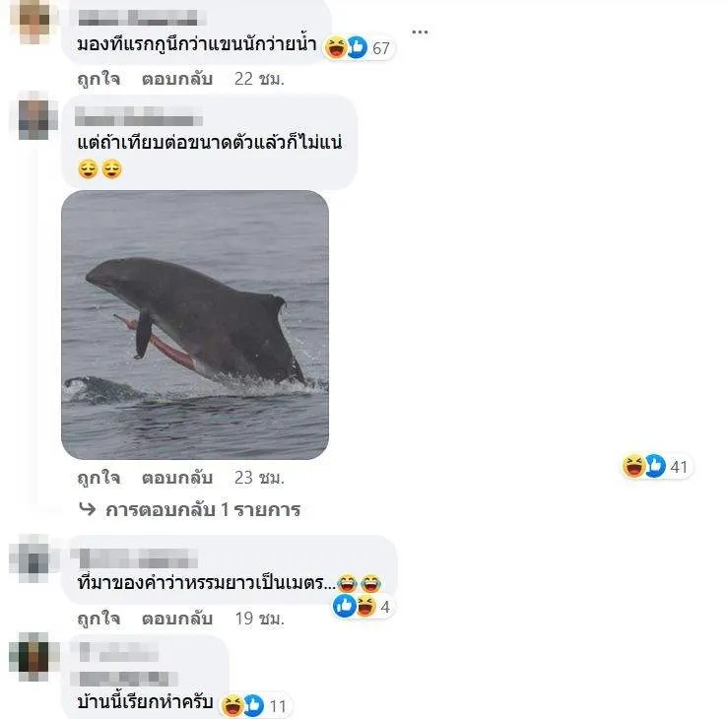Screen dimensions: 728x719
Task: Click the laughing reaction emoji beside 41
Action: pos(634,466)
